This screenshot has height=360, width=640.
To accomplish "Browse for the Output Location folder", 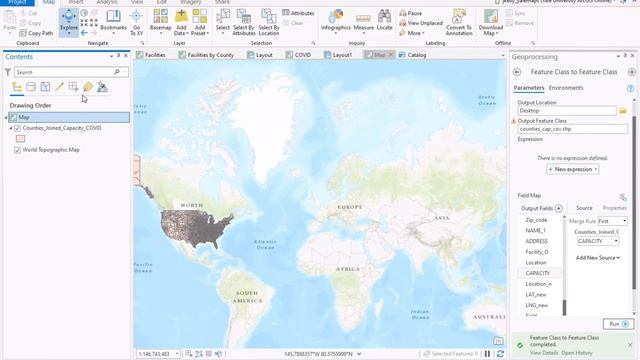I will 622,111.
